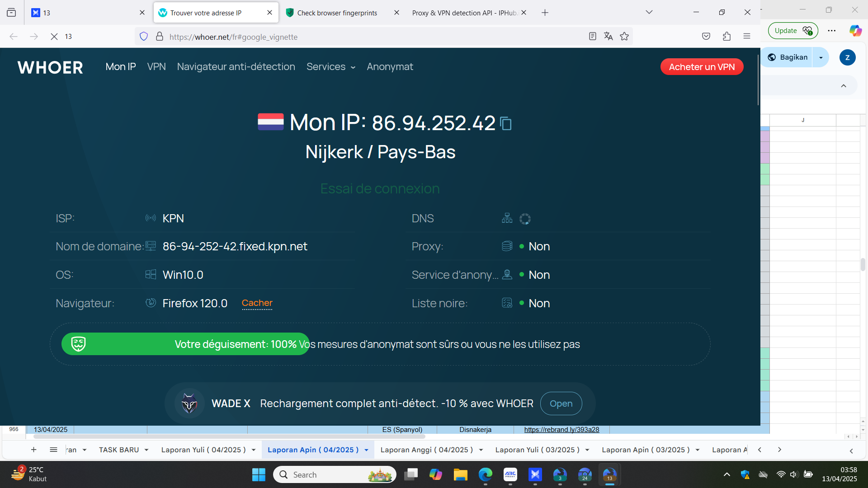Bookmark this page with the star icon
This screenshot has height=488, width=868.
click(624, 37)
